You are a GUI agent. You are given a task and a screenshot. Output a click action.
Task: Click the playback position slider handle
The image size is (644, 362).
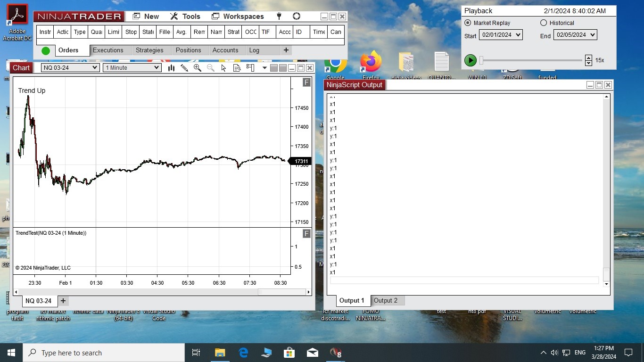click(x=481, y=60)
